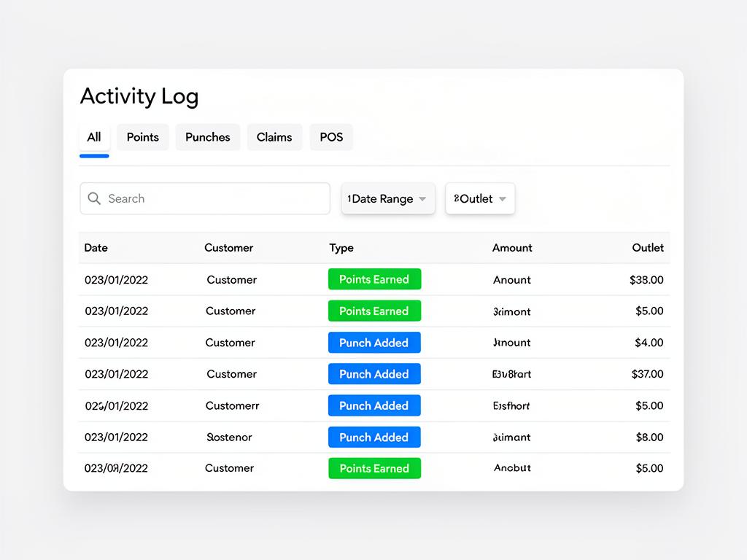Click the All tab
Viewport: 747px width, 560px height.
[x=94, y=137]
